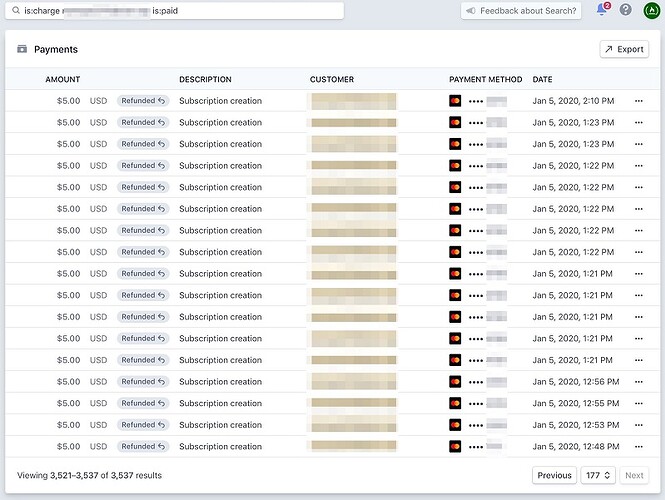
Task: Open the green account avatar menu
Action: (x=651, y=11)
